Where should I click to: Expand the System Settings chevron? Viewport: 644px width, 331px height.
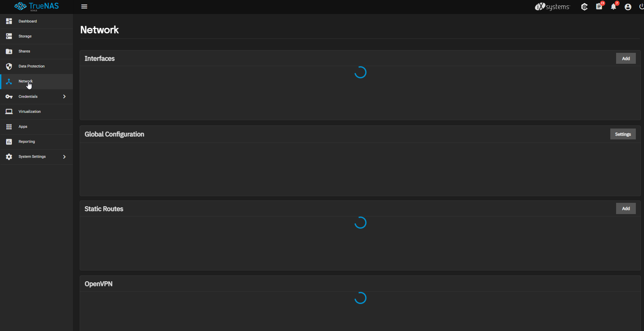coord(64,157)
